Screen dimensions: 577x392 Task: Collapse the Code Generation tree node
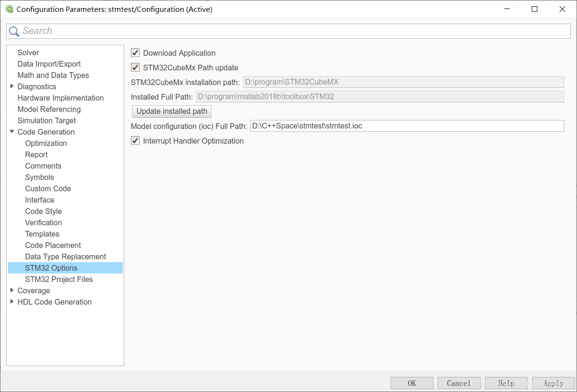click(x=12, y=132)
